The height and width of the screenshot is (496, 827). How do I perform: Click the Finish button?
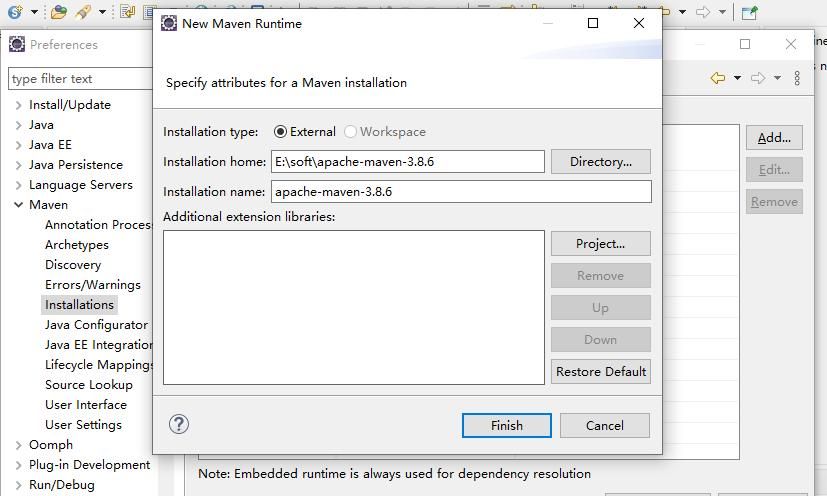[x=506, y=425]
